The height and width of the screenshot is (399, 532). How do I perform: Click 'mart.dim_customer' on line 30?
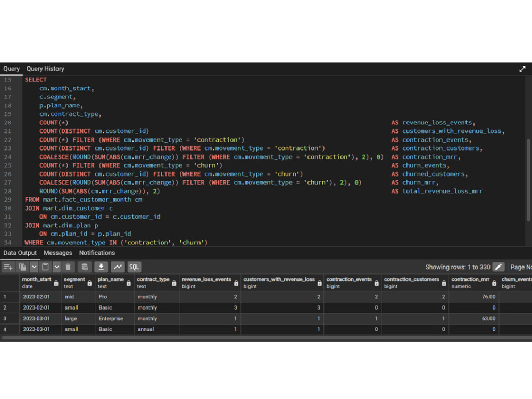(x=74, y=208)
